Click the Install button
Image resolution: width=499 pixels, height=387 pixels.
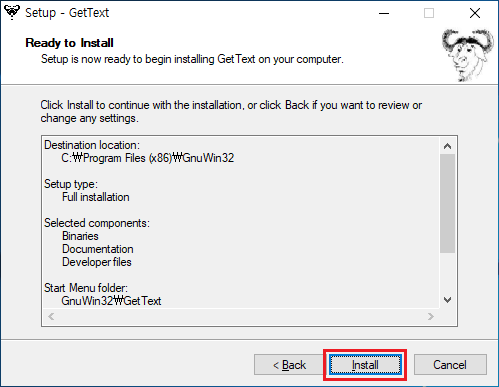pyautogui.click(x=365, y=365)
